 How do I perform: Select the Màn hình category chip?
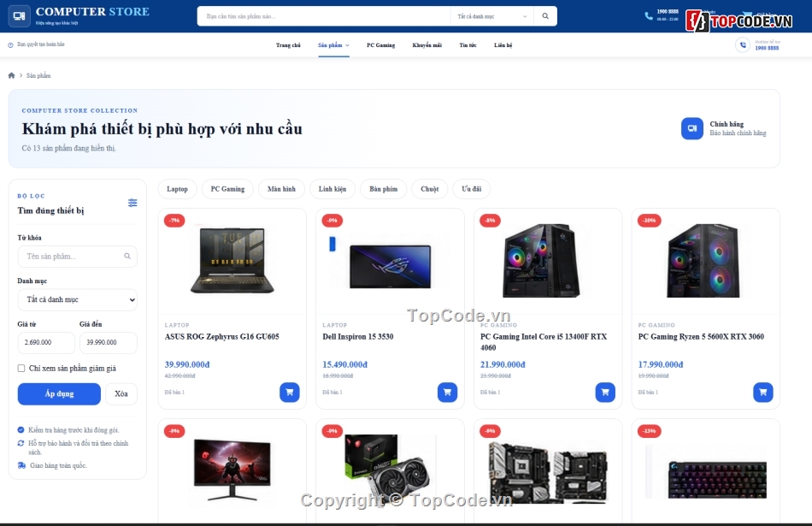281,189
